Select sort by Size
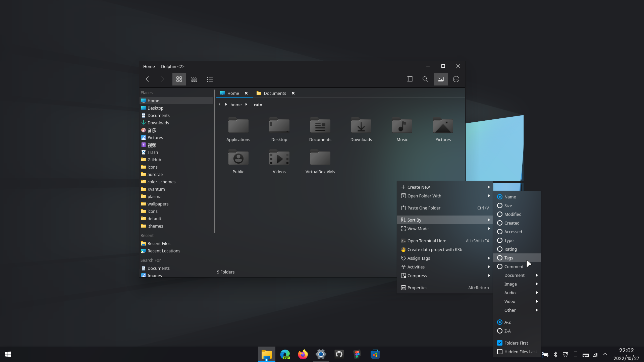Image resolution: width=644 pixels, height=362 pixels. (517, 205)
